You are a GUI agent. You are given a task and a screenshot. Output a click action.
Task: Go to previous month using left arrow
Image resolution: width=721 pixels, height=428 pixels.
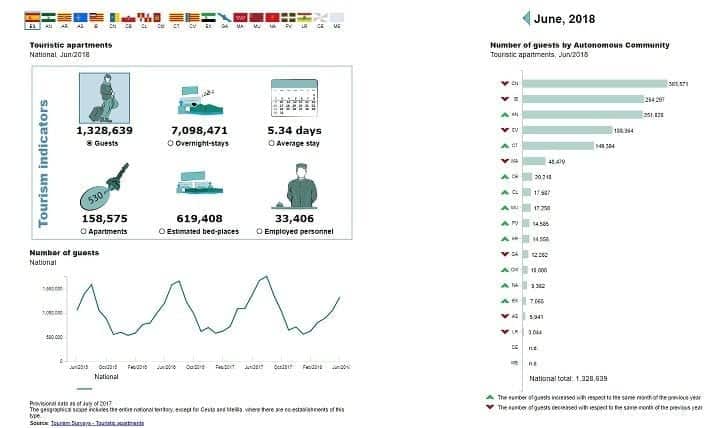[x=526, y=17]
